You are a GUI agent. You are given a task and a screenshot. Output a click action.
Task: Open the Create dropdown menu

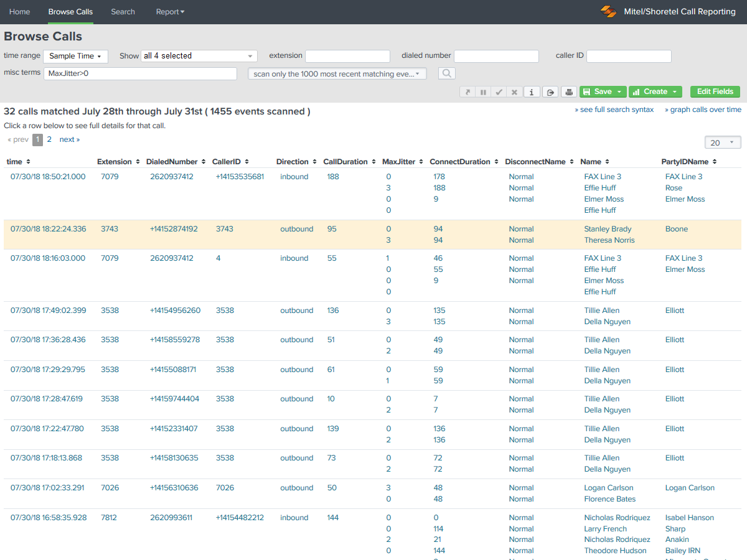655,91
